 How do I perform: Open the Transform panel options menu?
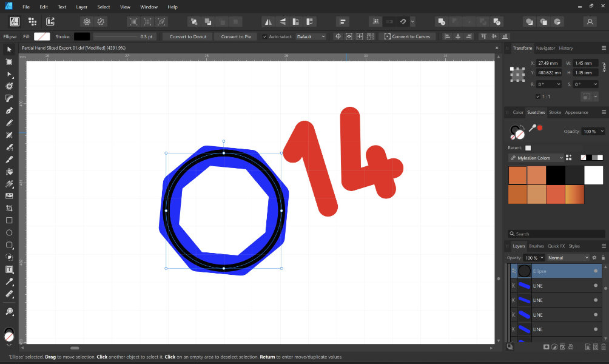pos(604,48)
